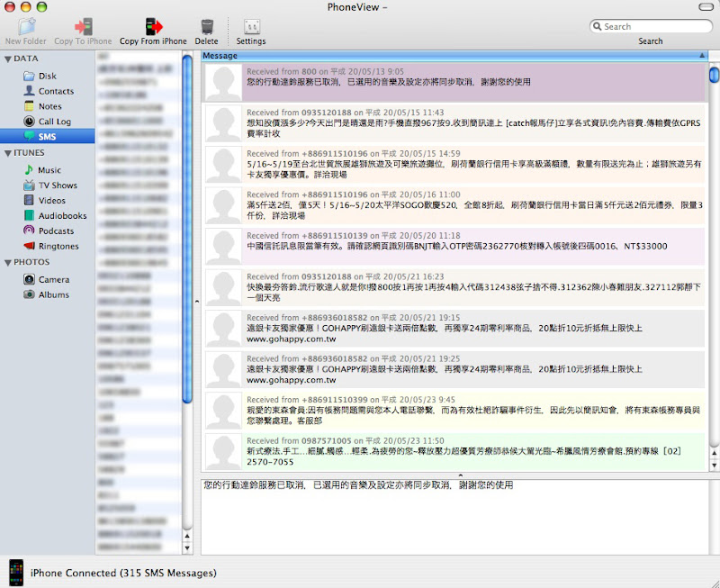Click the Copy From iPhone icon
Screen dimensions: 720x588
point(153,26)
